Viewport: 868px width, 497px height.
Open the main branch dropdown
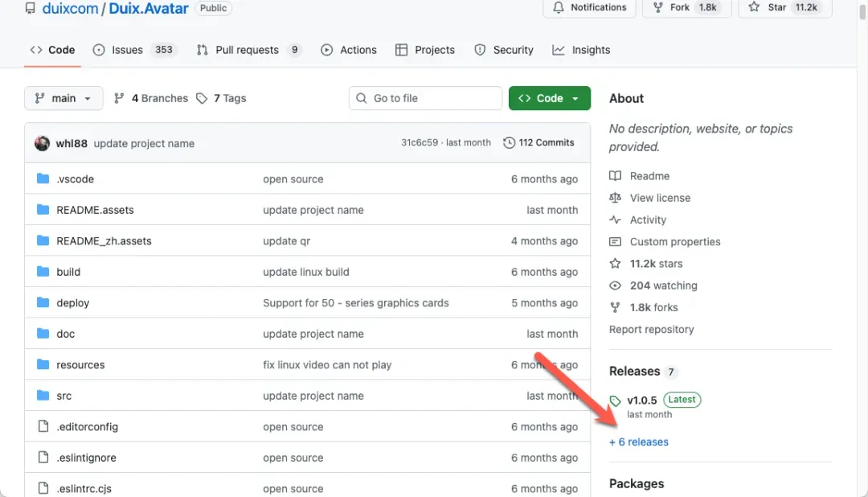pyautogui.click(x=63, y=98)
